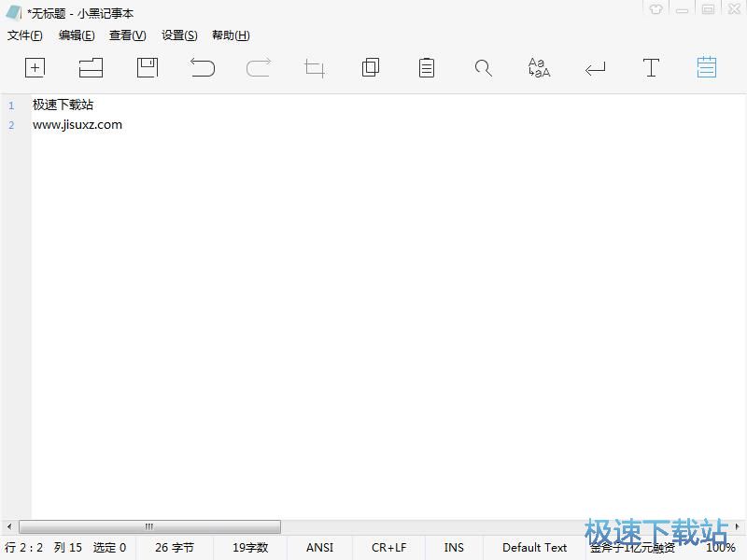Image resolution: width=747 pixels, height=560 pixels.
Task: Click the Cut toolbar icon
Action: [x=315, y=68]
